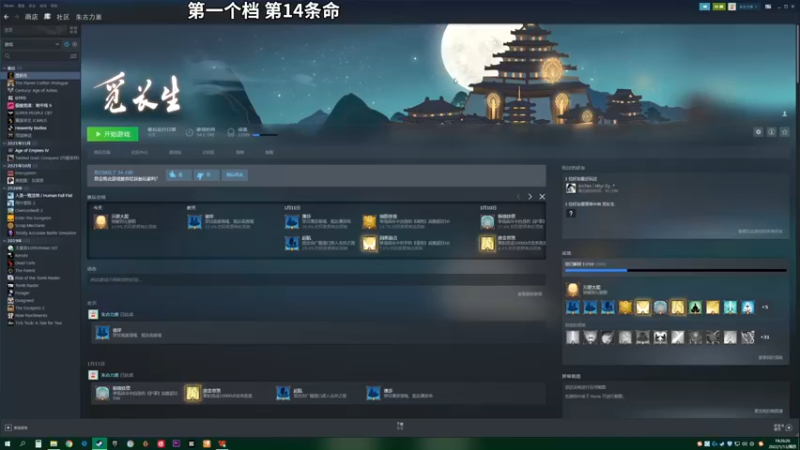This screenshot has height=450, width=800.
Task: Click the achievement progress bar in right panel
Action: (x=676, y=270)
